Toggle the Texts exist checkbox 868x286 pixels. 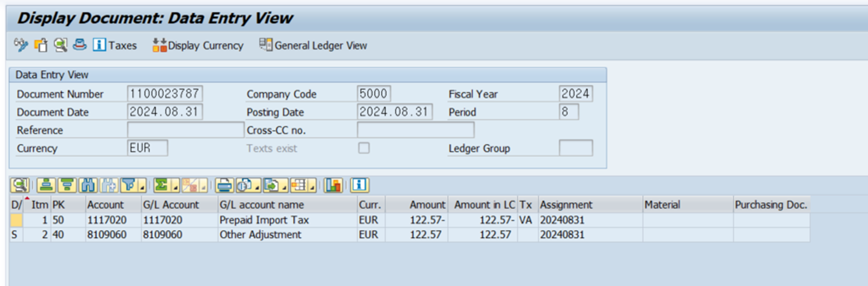[x=364, y=148]
